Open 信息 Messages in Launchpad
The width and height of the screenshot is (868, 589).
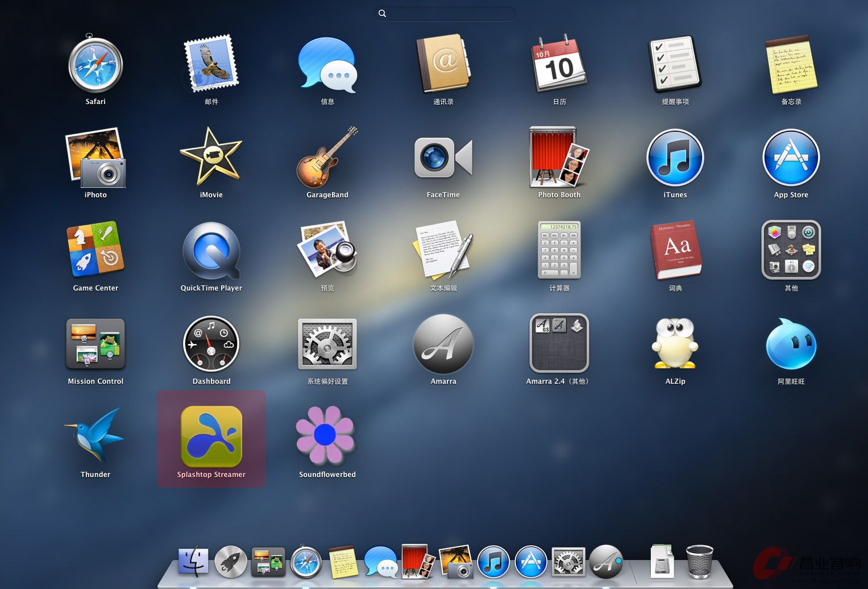point(327,65)
